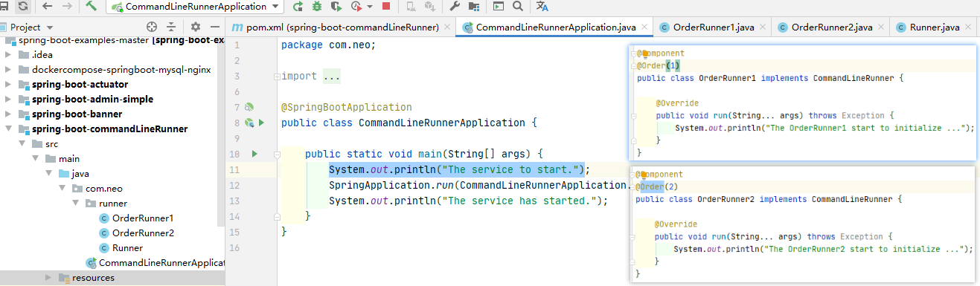Collapse all in the Project panel
This screenshot has height=286, width=980.
[x=171, y=27]
